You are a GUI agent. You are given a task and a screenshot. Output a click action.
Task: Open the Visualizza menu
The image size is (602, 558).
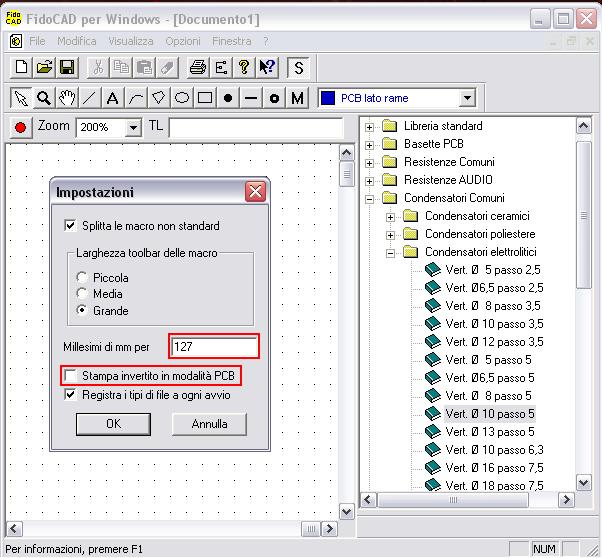pyautogui.click(x=131, y=41)
